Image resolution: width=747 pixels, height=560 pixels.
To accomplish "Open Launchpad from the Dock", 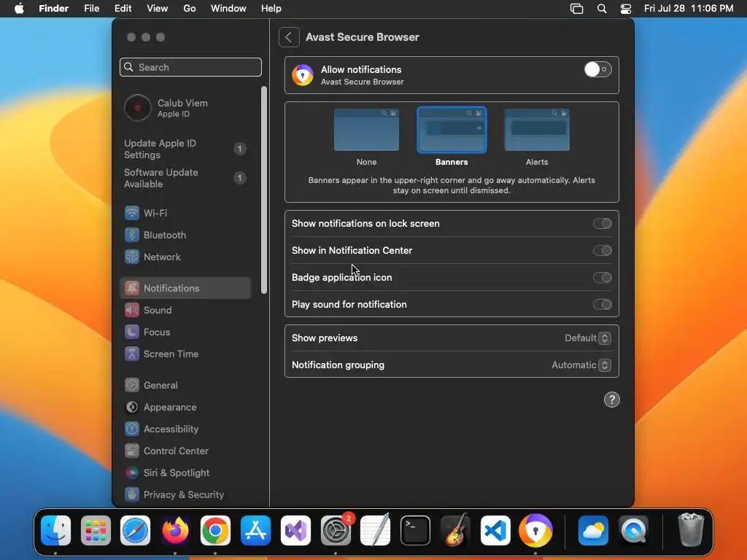I will (96, 531).
